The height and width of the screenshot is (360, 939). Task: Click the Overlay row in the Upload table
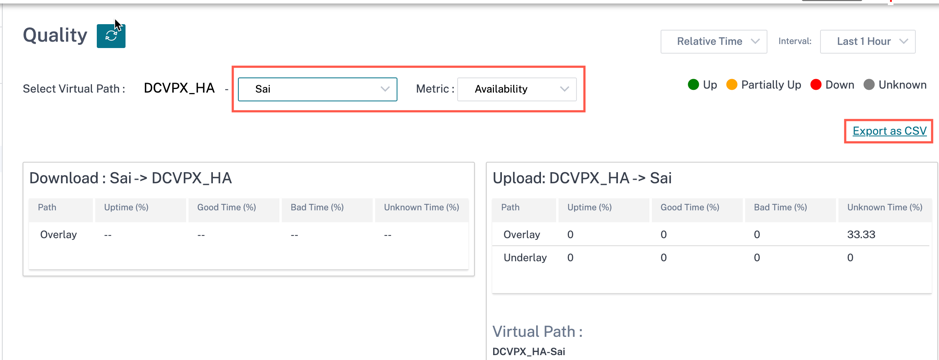coord(711,234)
